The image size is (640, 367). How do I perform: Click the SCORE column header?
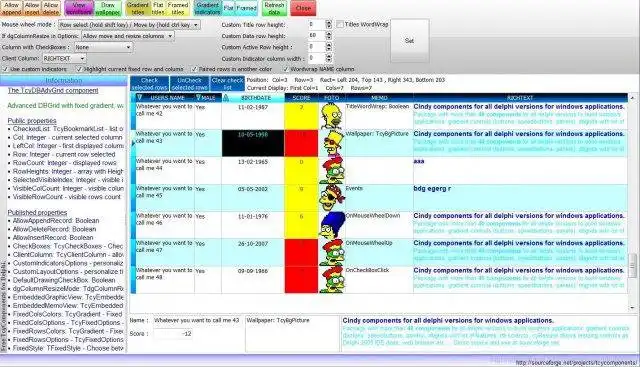(301, 98)
